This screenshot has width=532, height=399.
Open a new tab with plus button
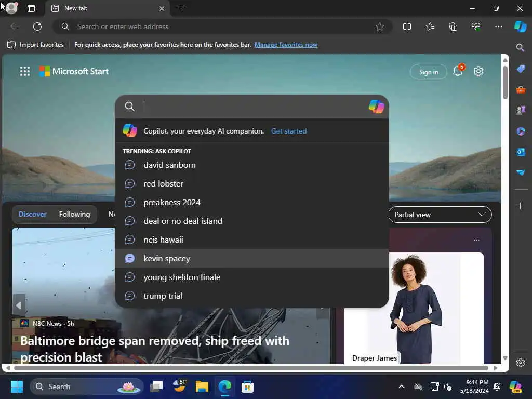[181, 8]
